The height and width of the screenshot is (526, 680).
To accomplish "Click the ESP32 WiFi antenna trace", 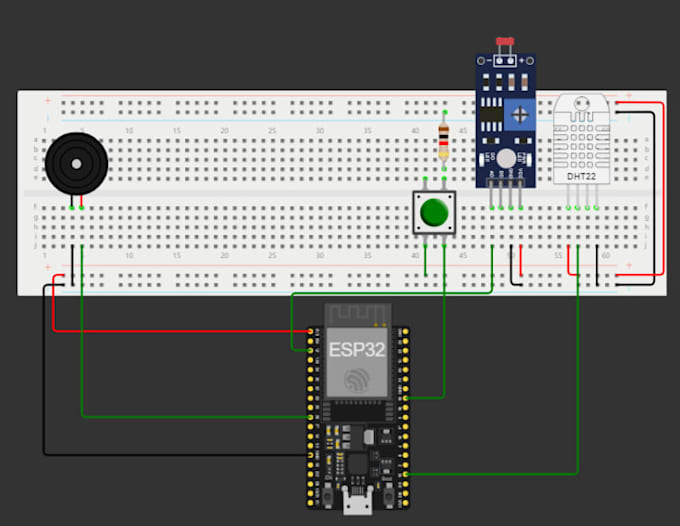I will point(357,314).
